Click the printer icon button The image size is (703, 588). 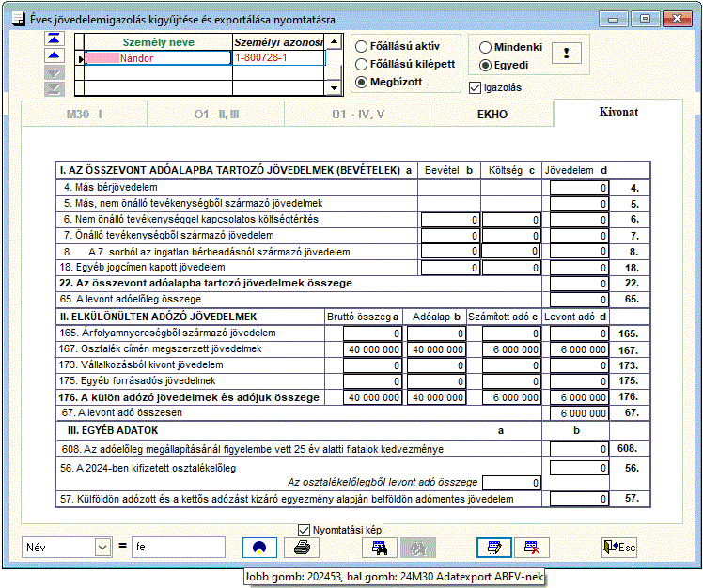[302, 548]
